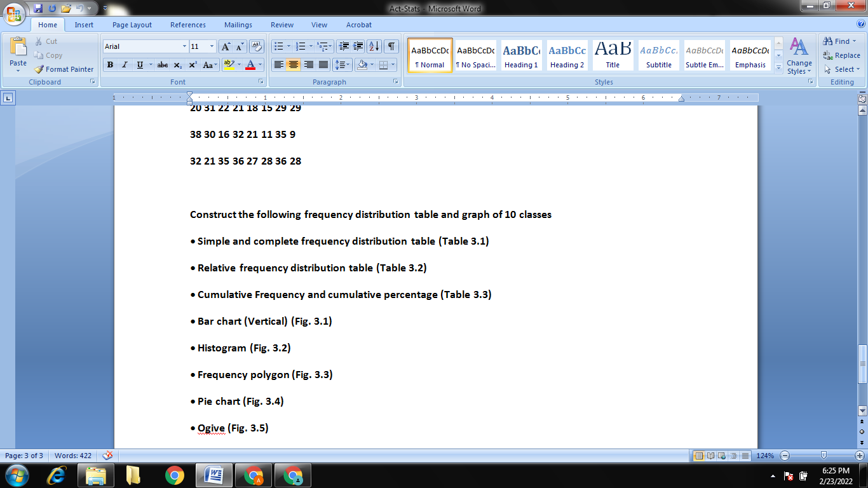This screenshot has height=488, width=868.
Task: Apply the Heading 1 style
Action: pos(521,55)
